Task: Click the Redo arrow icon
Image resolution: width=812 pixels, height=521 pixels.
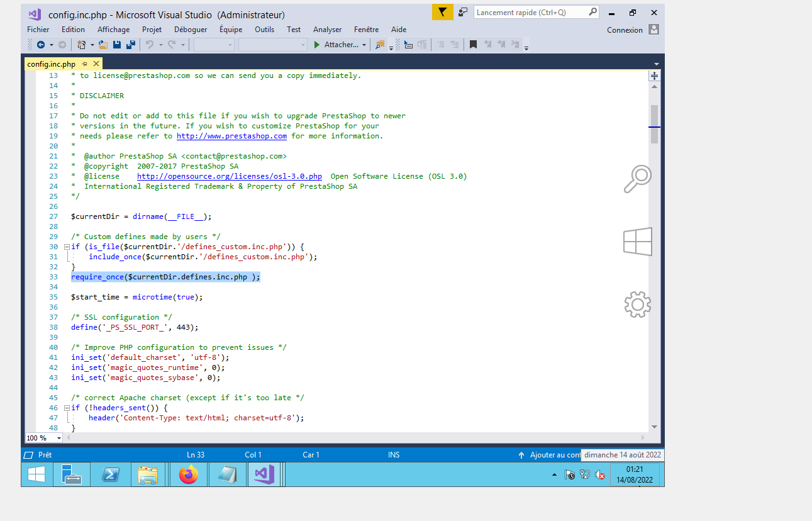Action: [x=172, y=45]
